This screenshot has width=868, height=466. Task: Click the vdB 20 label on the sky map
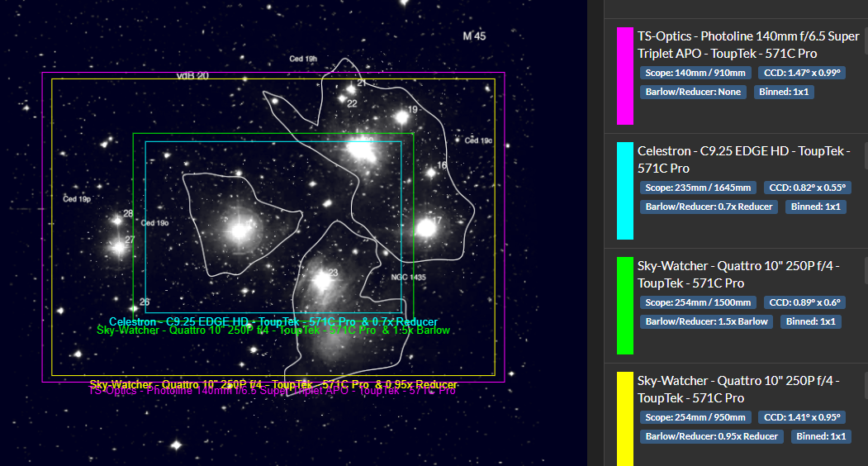click(192, 75)
